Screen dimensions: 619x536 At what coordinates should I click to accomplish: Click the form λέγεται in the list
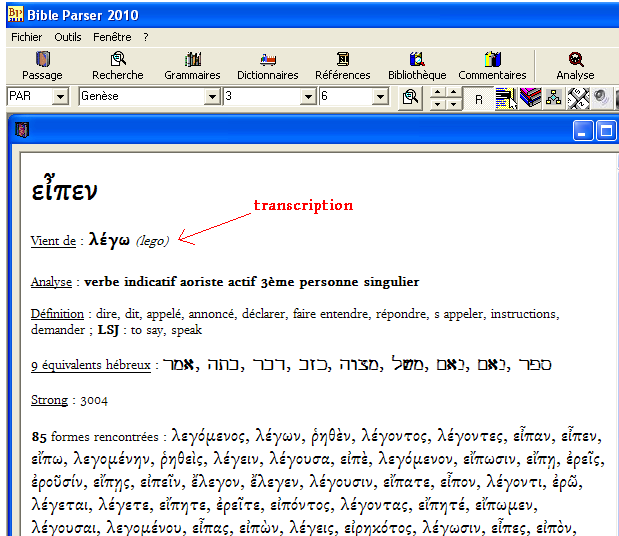(61, 505)
